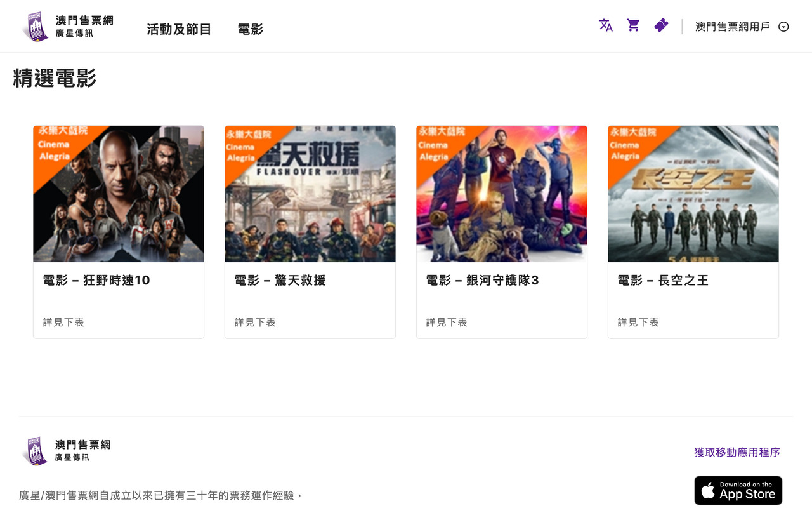The height and width of the screenshot is (508, 812).
Task: Open the 活動及節目 menu
Action: pyautogui.click(x=179, y=29)
